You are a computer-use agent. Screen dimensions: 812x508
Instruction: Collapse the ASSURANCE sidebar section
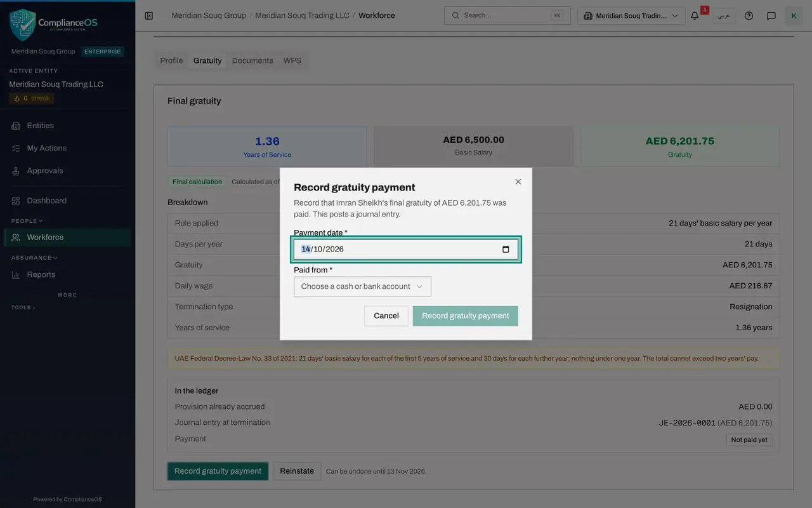[x=34, y=258]
